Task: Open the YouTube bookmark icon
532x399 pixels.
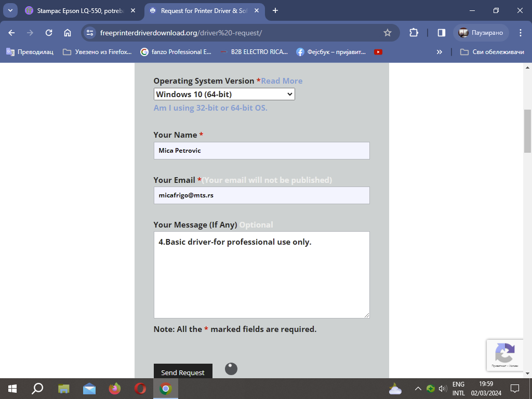Action: coord(378,52)
